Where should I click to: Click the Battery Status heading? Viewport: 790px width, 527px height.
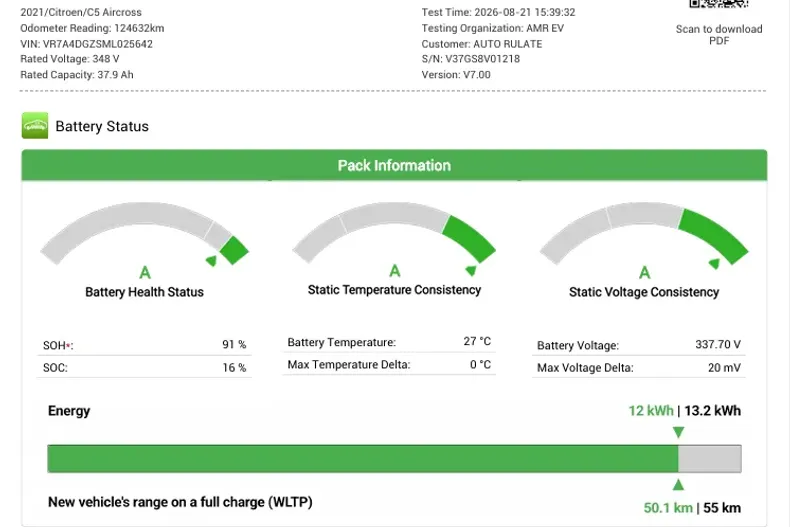click(102, 126)
